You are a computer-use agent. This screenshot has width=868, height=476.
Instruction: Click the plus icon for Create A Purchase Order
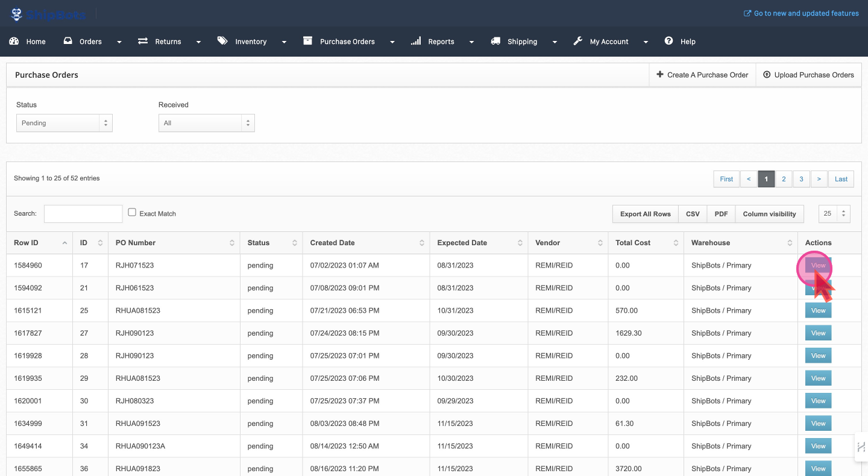coord(660,75)
